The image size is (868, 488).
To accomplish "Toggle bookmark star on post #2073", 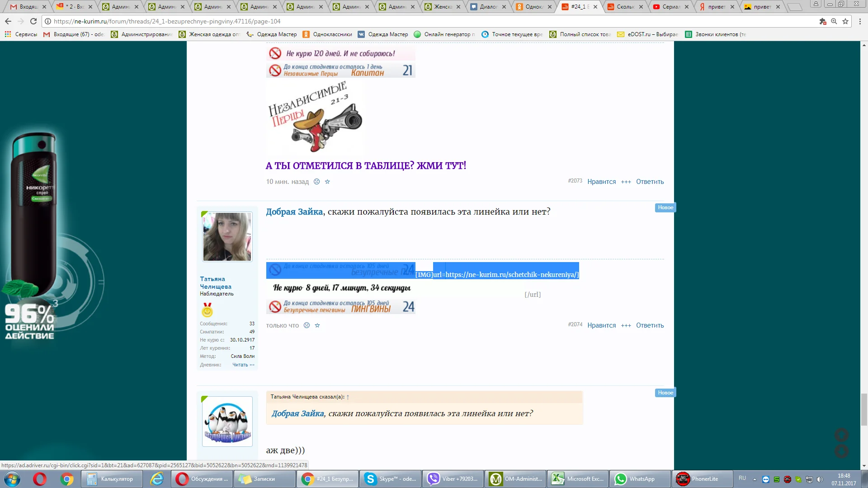I will point(328,182).
